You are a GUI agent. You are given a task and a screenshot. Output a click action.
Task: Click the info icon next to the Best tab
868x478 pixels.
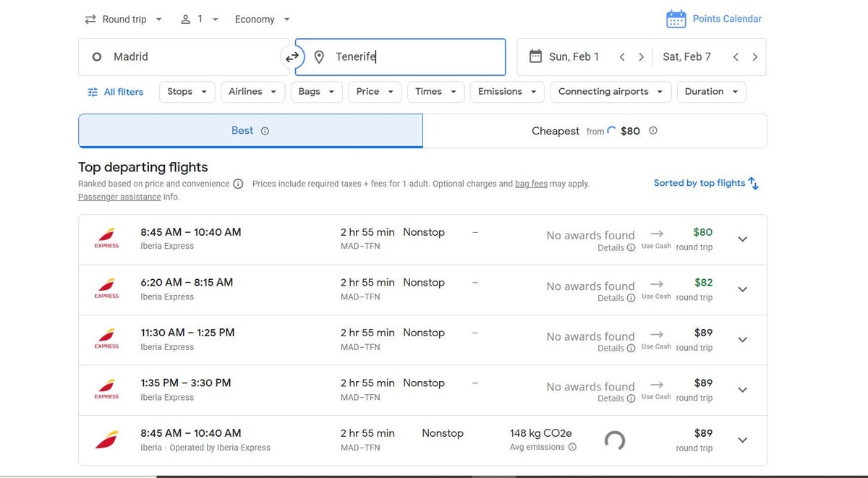(264, 131)
